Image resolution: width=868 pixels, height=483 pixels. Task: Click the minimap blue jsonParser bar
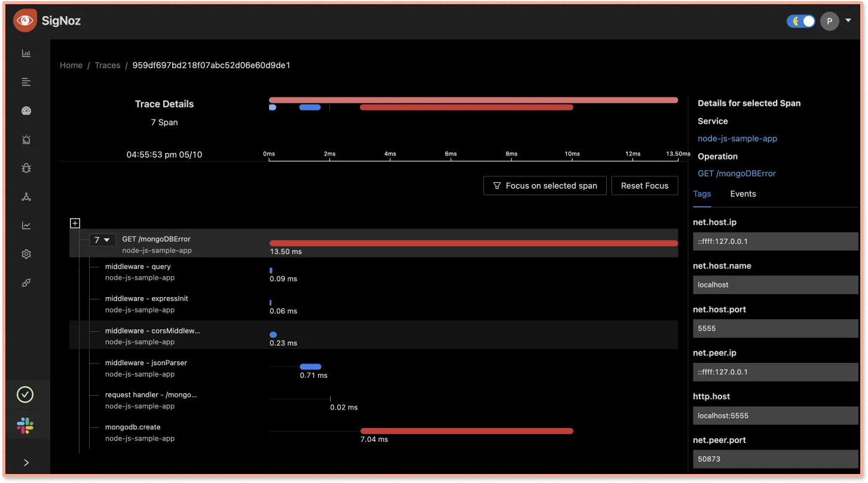pyautogui.click(x=310, y=108)
